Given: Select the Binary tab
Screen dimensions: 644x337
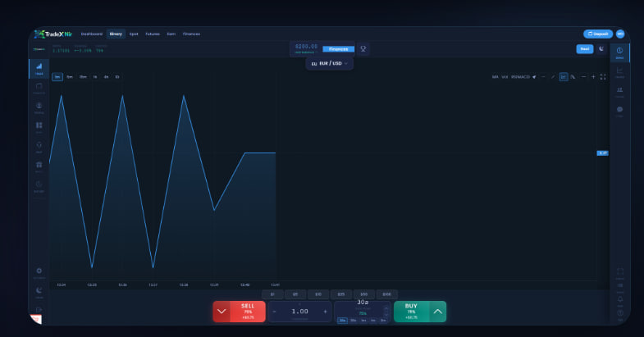Looking at the screenshot, I should 116,34.
